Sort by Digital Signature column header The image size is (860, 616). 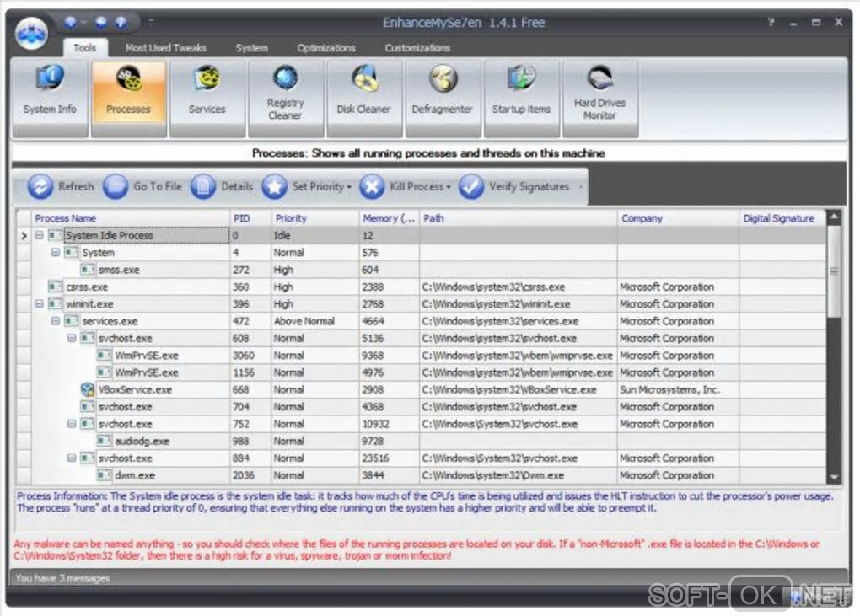click(x=782, y=218)
